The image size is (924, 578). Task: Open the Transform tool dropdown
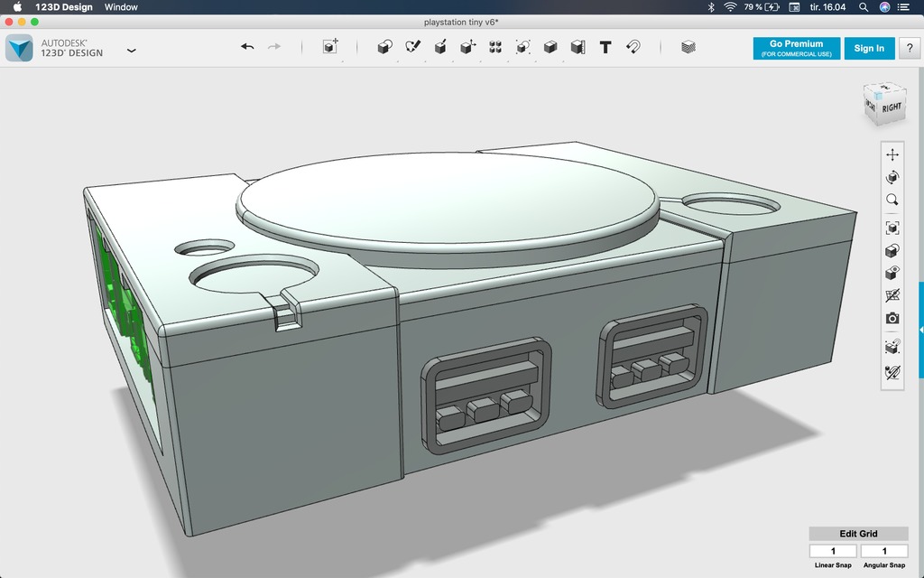(330, 47)
